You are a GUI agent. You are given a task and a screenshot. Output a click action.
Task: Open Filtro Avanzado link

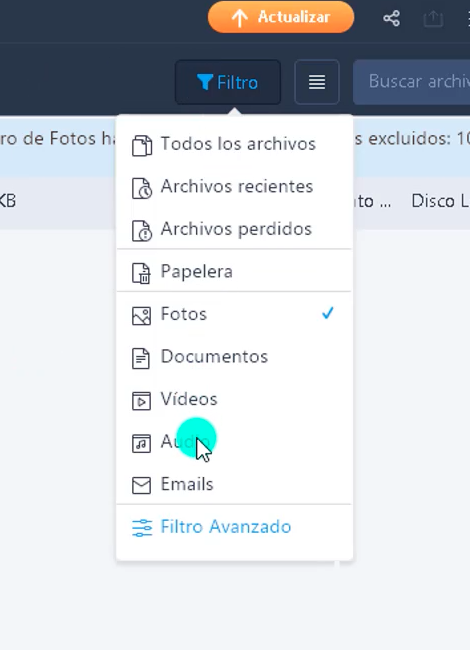coord(226,527)
